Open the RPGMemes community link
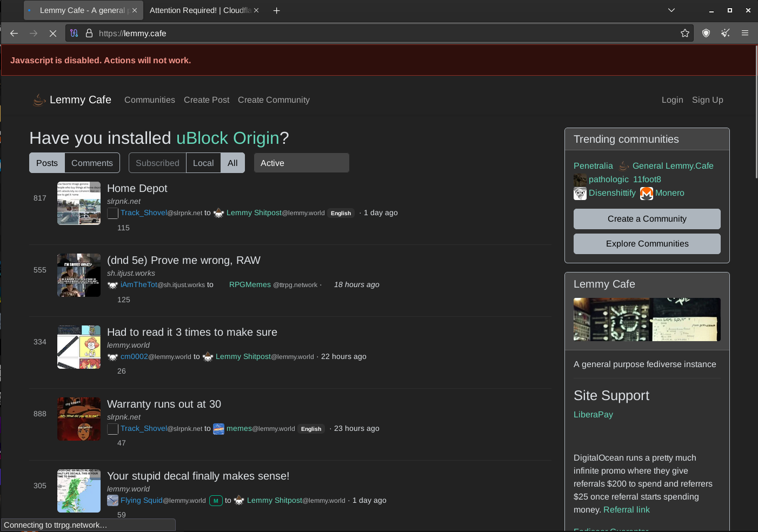Image resolution: width=758 pixels, height=532 pixels. 250,285
